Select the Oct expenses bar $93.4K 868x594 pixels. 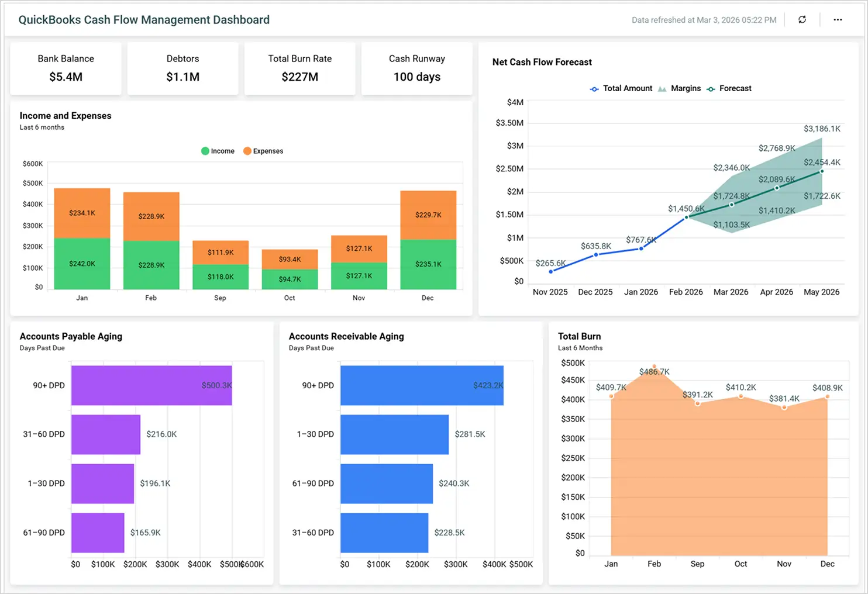tap(290, 260)
